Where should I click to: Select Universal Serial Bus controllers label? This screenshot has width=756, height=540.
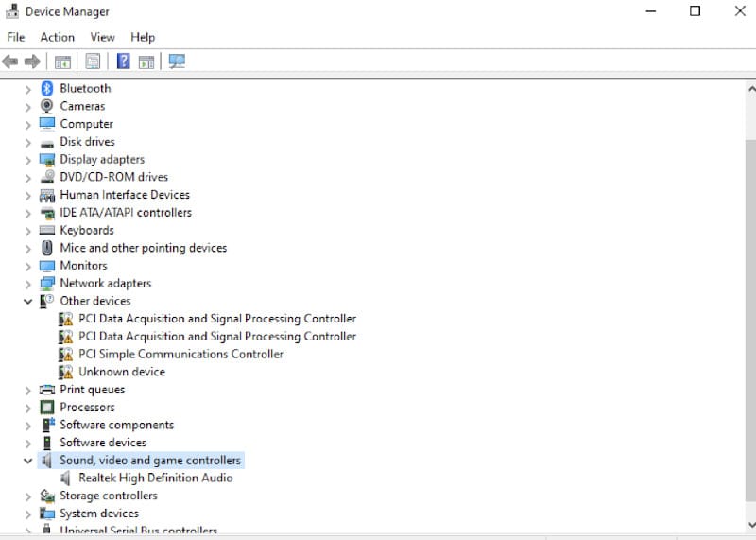tap(138, 531)
